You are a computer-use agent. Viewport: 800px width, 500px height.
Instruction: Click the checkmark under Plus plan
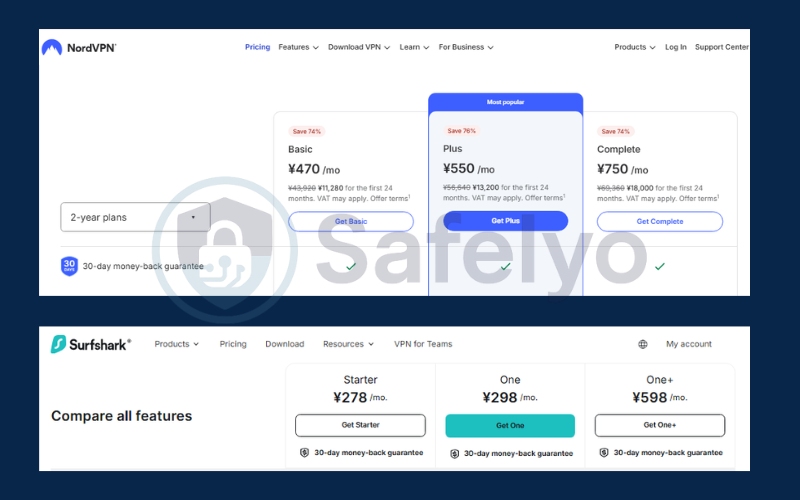click(505, 266)
